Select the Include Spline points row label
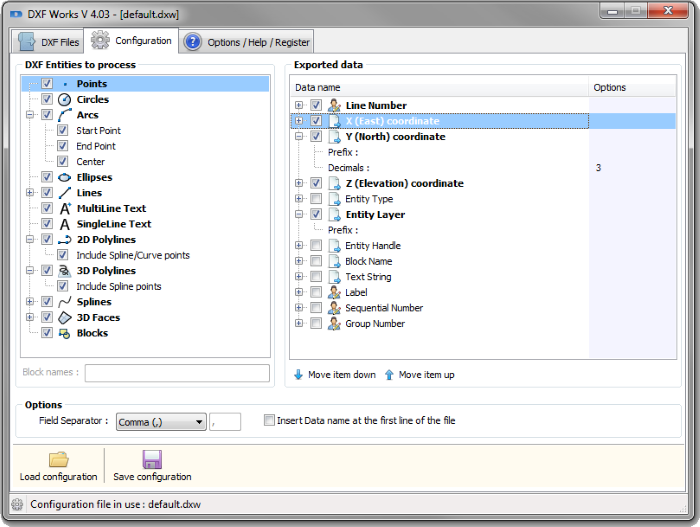 point(119,286)
